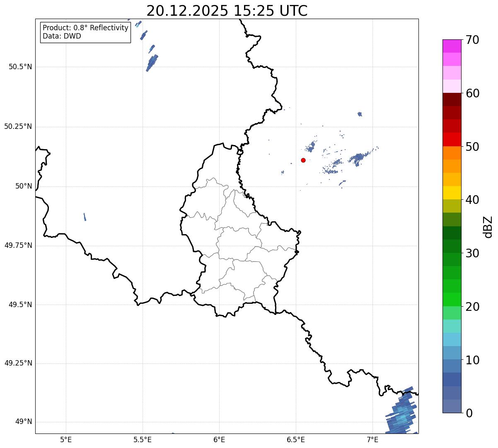Click the "50.25°N" latitude label
Viewport: 498px width, 448px height.
pyautogui.click(x=18, y=126)
